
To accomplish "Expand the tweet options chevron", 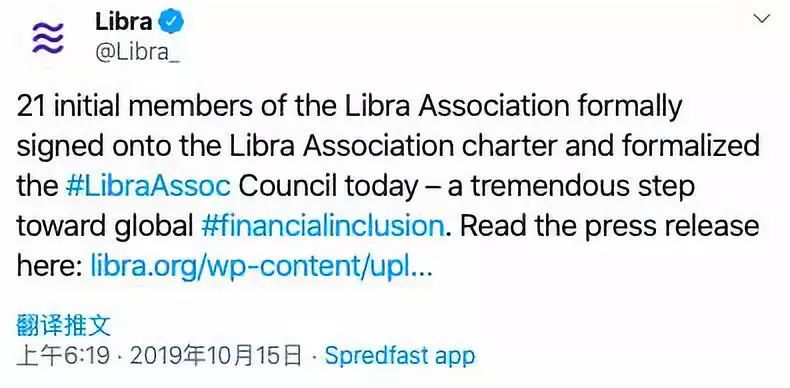I will [x=761, y=19].
